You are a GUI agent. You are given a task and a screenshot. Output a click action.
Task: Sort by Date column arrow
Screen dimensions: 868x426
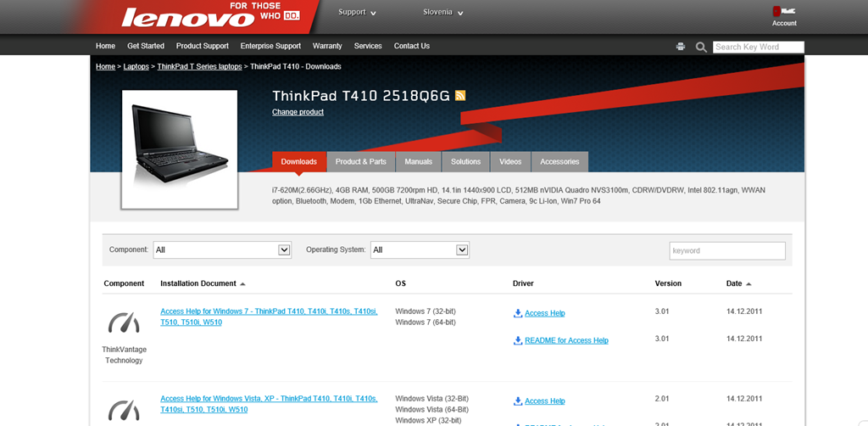coord(748,283)
